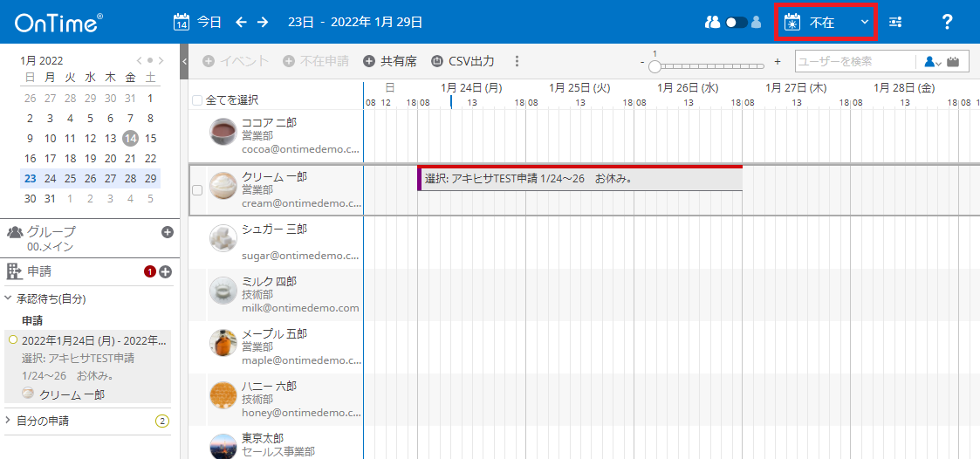Click the 1月 2022 month label
This screenshot has height=459, width=980.
point(41,61)
